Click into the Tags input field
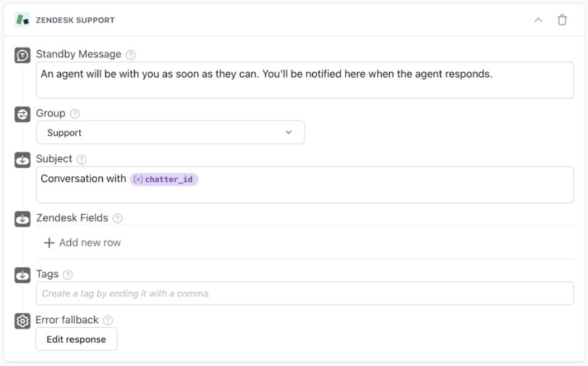This screenshot has height=366, width=588. (305, 293)
